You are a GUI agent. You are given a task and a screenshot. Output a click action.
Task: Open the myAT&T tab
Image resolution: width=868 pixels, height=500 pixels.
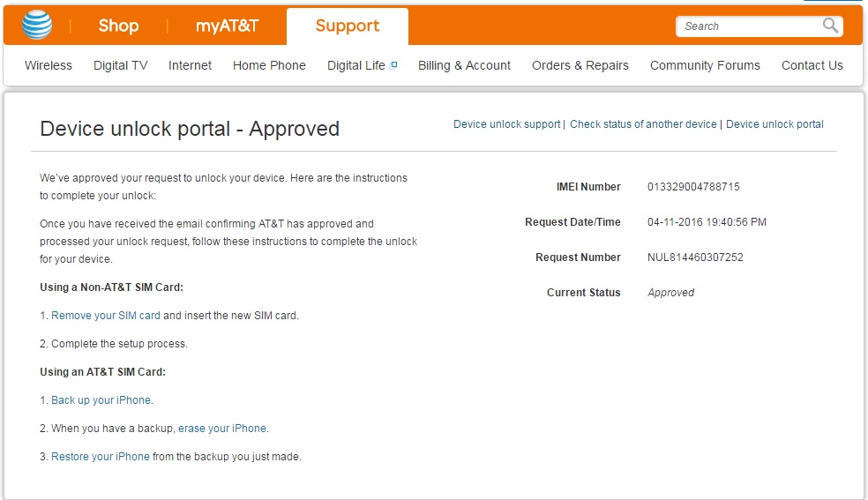pos(228,26)
